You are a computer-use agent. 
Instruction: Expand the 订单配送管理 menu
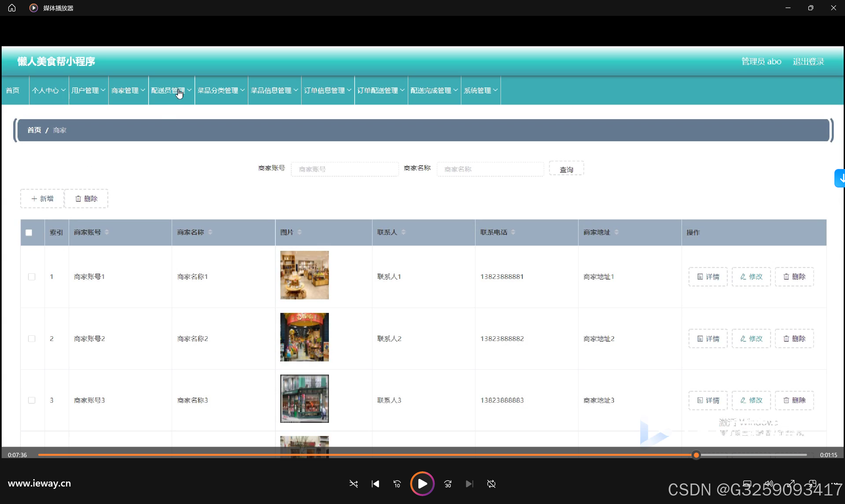[x=381, y=90]
